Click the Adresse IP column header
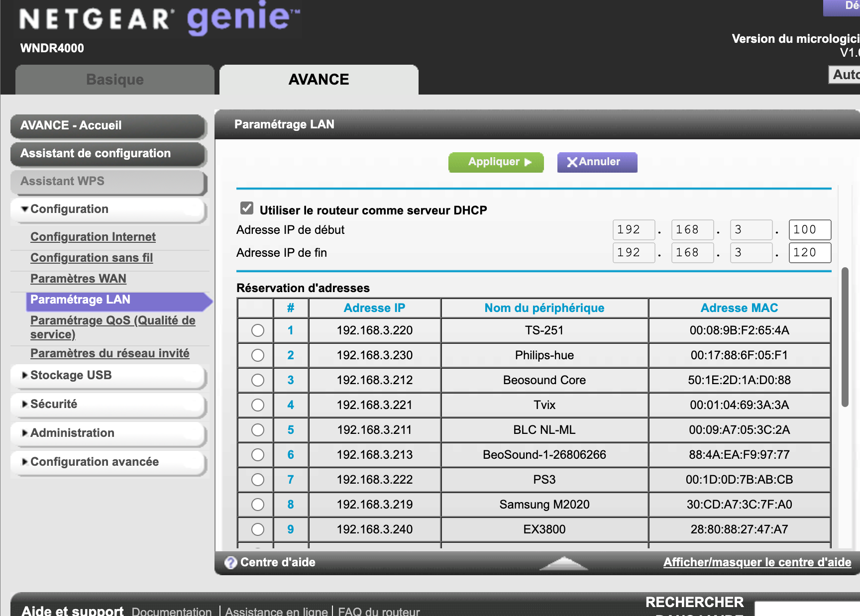 375,308
